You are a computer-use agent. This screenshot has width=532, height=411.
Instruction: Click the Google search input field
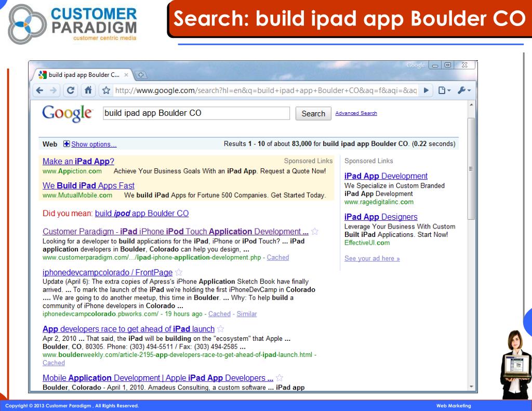[196, 113]
